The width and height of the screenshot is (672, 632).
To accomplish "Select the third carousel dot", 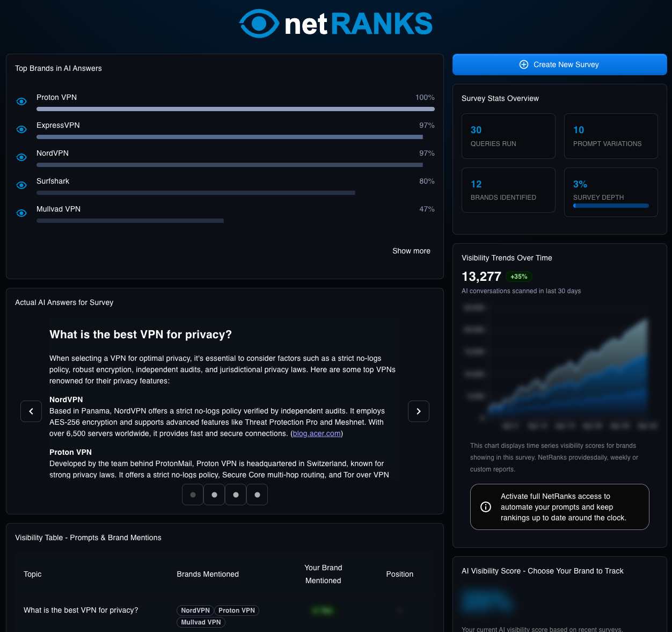I will (x=236, y=495).
